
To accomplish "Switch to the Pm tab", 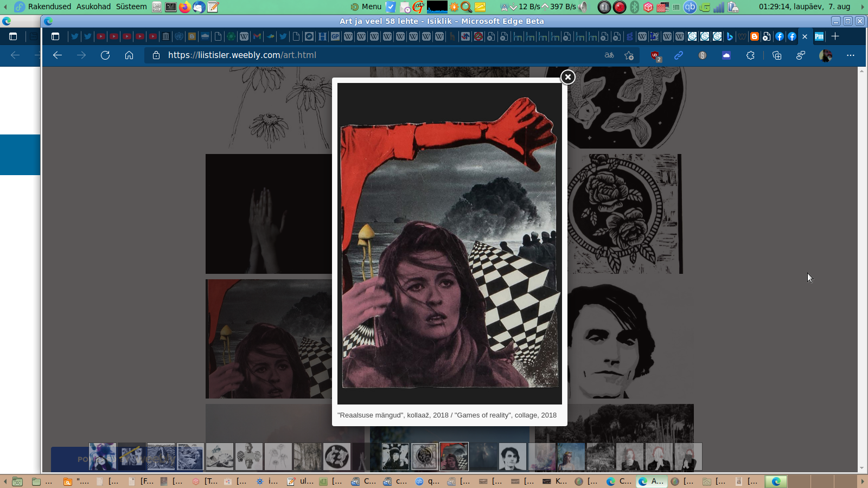I will coord(819,37).
